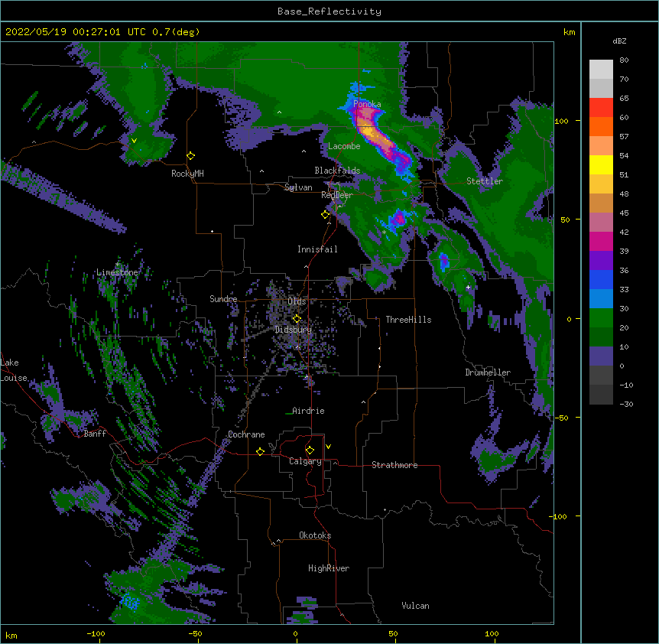The width and height of the screenshot is (659, 644).
Task: Click the 100 label on bottom axis
Action: click(492, 633)
